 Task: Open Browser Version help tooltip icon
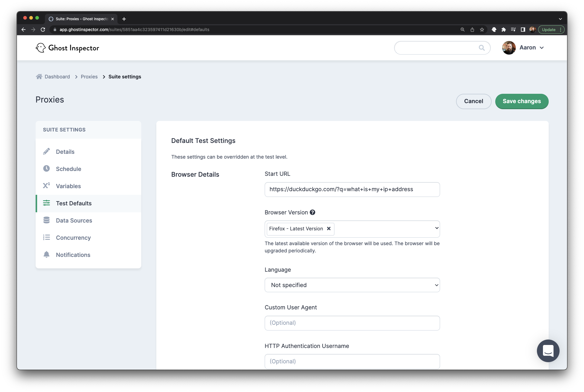[313, 212]
